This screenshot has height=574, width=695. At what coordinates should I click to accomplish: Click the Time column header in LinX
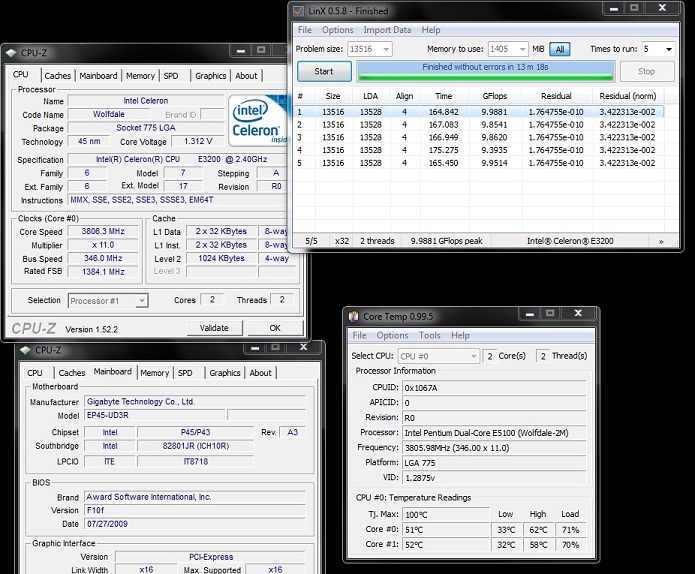(x=444, y=96)
